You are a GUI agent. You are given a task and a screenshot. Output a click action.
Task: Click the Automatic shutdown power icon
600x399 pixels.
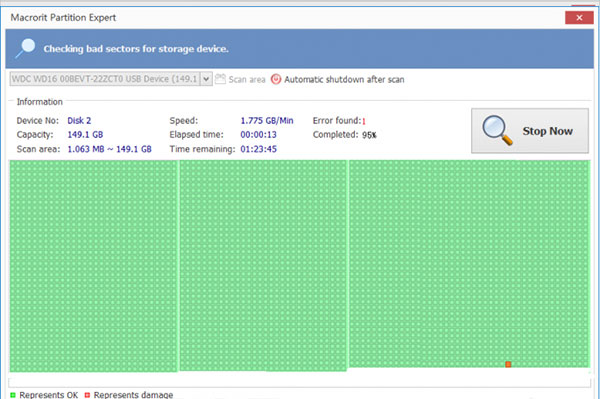point(276,79)
